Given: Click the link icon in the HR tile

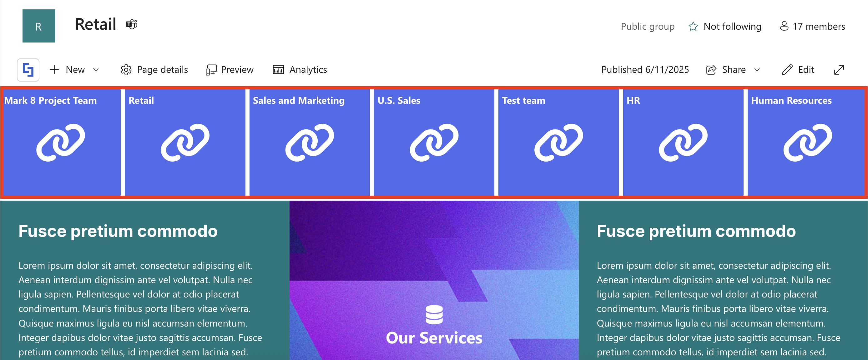Looking at the screenshot, I should (683, 142).
